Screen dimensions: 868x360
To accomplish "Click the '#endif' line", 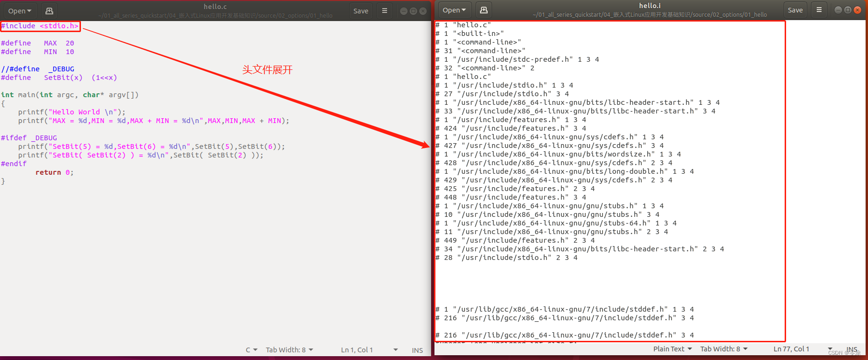I will pos(14,164).
